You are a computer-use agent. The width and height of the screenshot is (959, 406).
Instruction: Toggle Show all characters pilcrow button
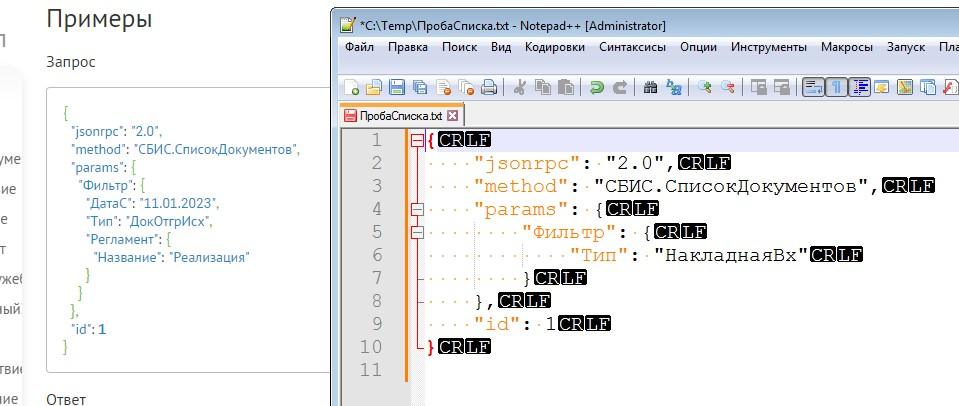[x=836, y=87]
